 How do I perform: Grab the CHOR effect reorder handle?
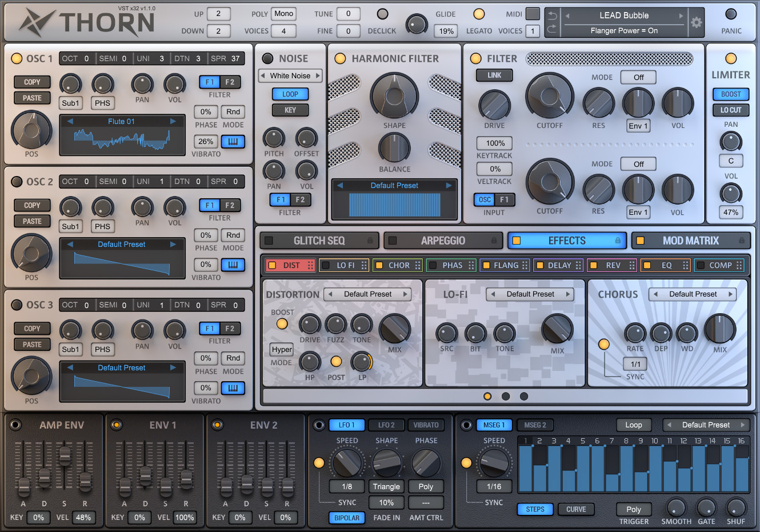[418, 265]
